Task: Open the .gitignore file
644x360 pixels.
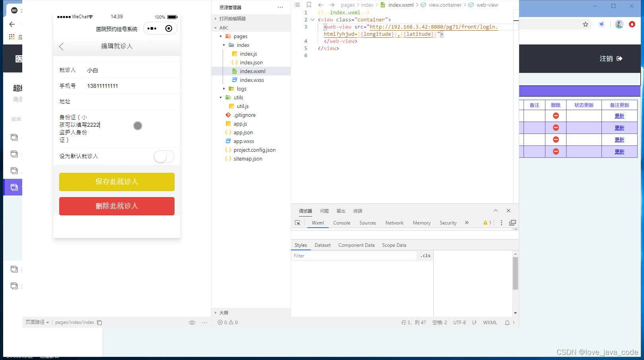Action: tap(244, 115)
